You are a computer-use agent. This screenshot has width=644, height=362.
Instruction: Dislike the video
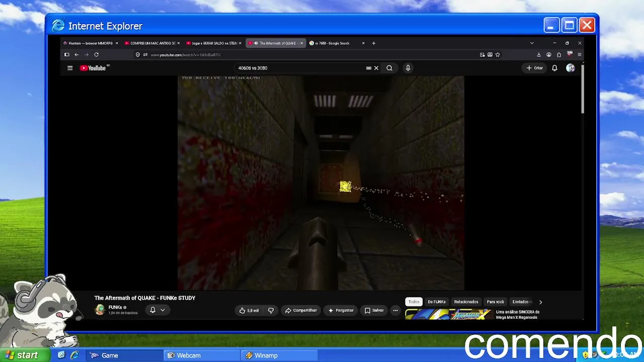tap(271, 310)
